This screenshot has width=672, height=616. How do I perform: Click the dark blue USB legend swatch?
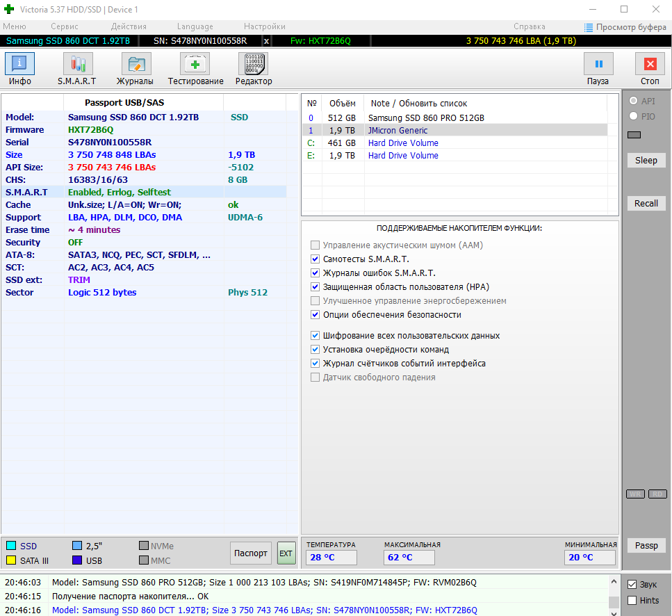point(77,560)
